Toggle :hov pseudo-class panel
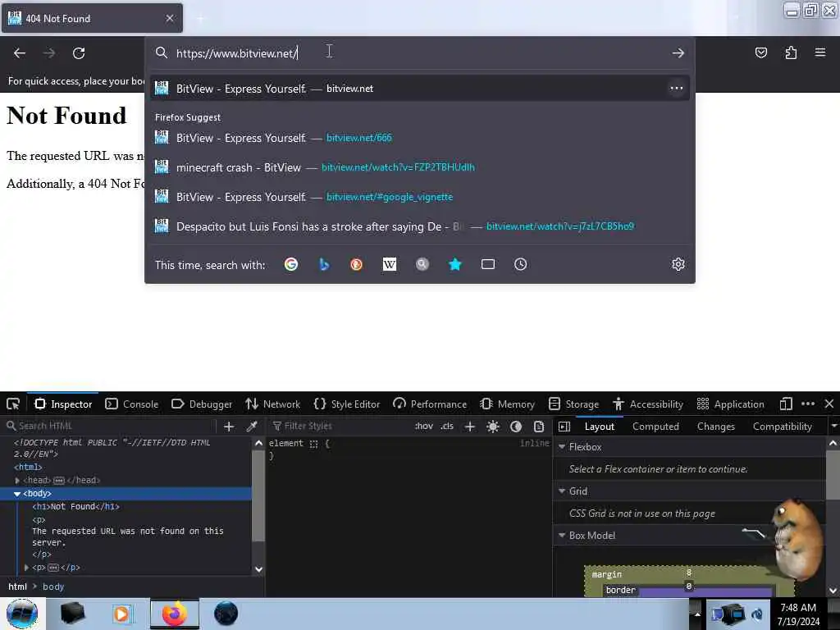The image size is (840, 630). pyautogui.click(x=424, y=427)
